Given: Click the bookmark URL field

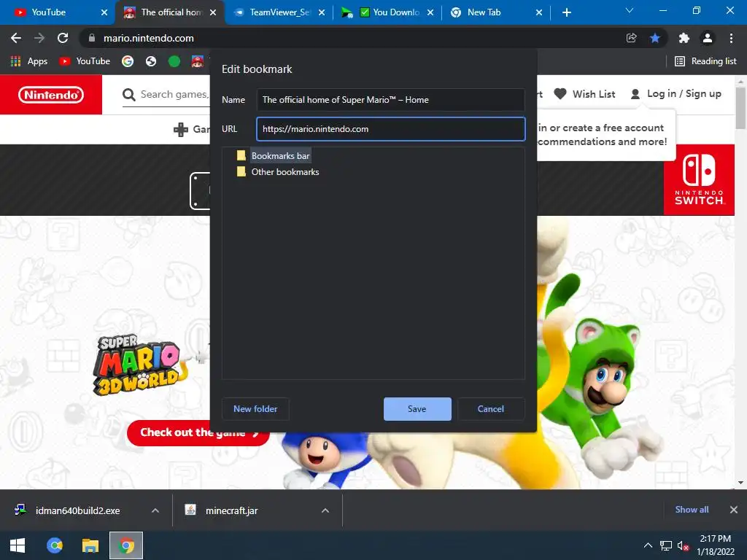Looking at the screenshot, I should coord(391,128).
